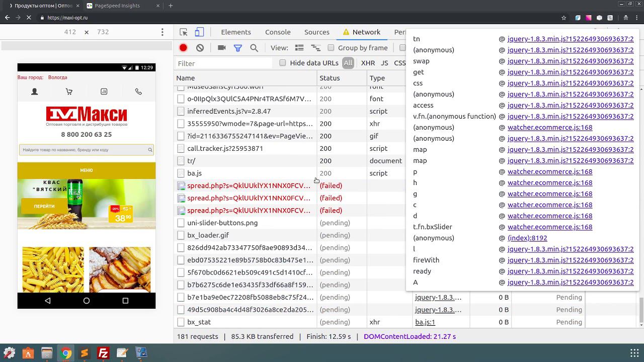Image resolution: width=644 pixels, height=362 pixels.
Task: Select the ba.js request row
Action: tap(290, 173)
